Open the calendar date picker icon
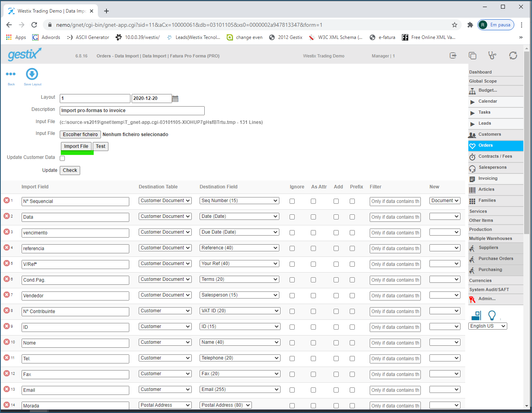532x413 pixels. pos(175,99)
